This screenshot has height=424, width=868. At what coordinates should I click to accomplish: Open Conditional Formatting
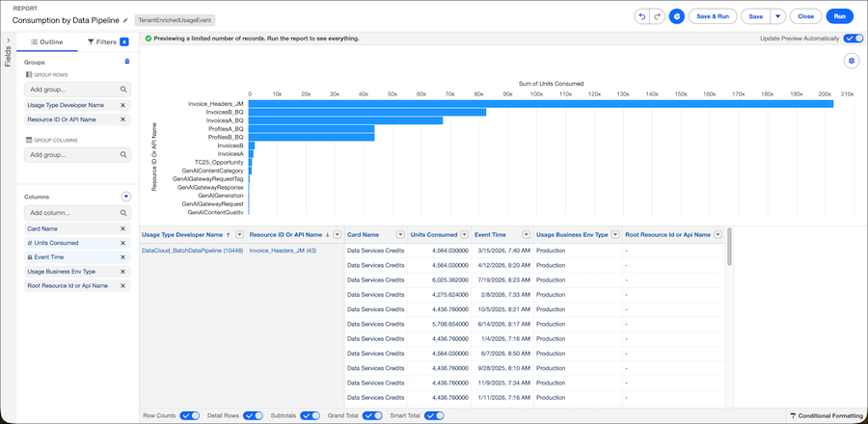[x=827, y=415]
